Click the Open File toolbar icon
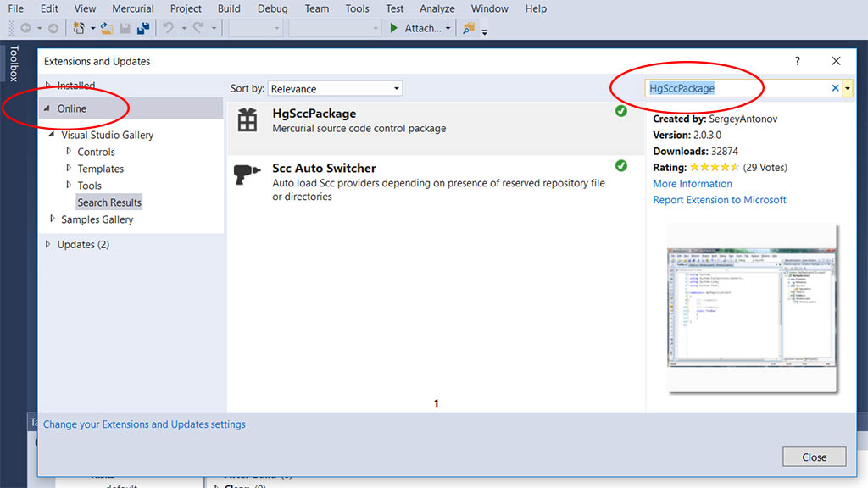The height and width of the screenshot is (488, 868). point(106,28)
